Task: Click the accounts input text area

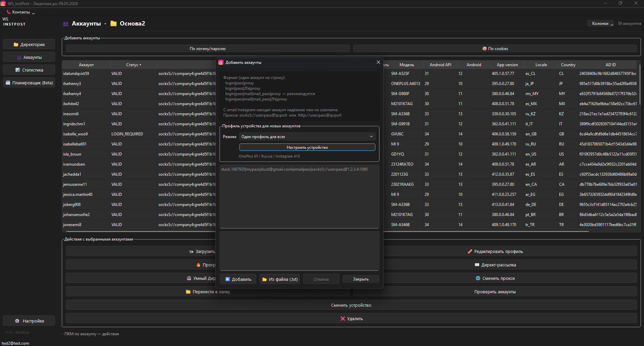Action: [x=299, y=197]
